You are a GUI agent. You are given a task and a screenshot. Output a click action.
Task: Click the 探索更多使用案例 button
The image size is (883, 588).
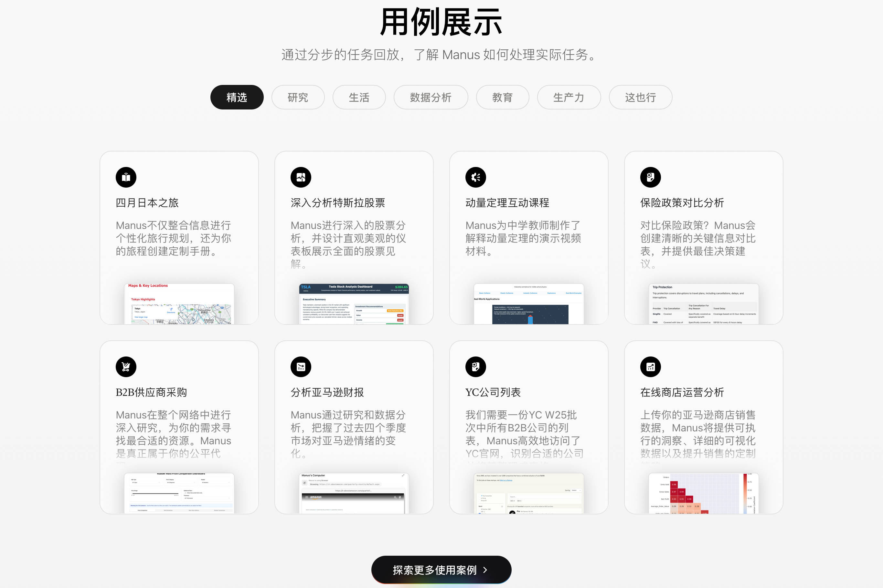pyautogui.click(x=441, y=570)
